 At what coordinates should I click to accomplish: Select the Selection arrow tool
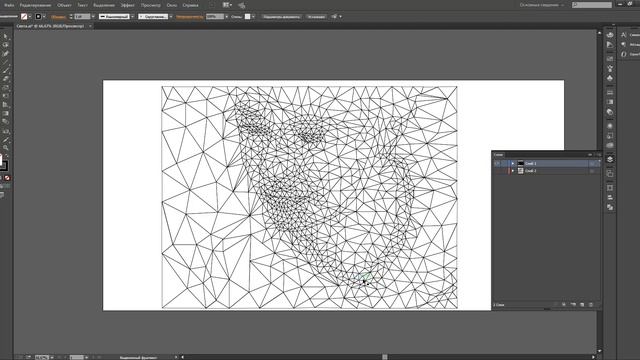(5, 36)
